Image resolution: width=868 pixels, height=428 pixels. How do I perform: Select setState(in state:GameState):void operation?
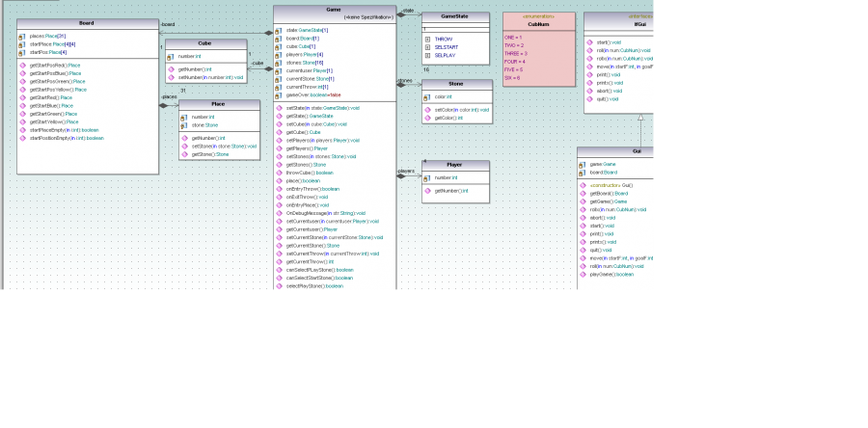pyautogui.click(x=323, y=108)
